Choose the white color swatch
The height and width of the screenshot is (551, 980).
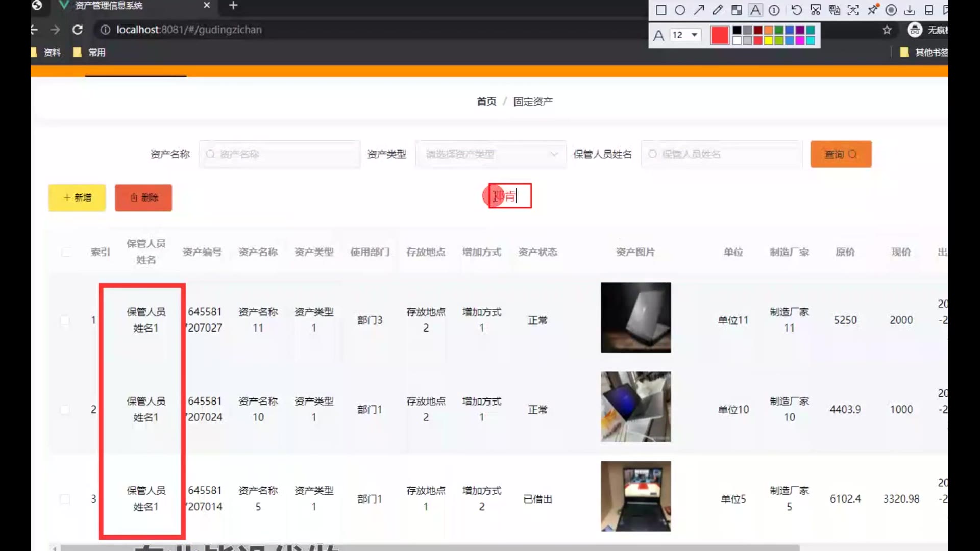tap(737, 41)
